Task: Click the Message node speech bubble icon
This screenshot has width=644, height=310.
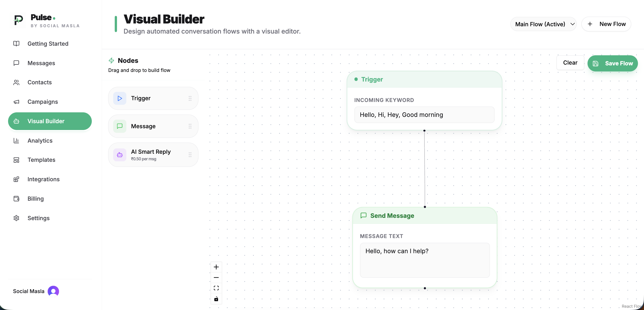Action: pyautogui.click(x=120, y=126)
